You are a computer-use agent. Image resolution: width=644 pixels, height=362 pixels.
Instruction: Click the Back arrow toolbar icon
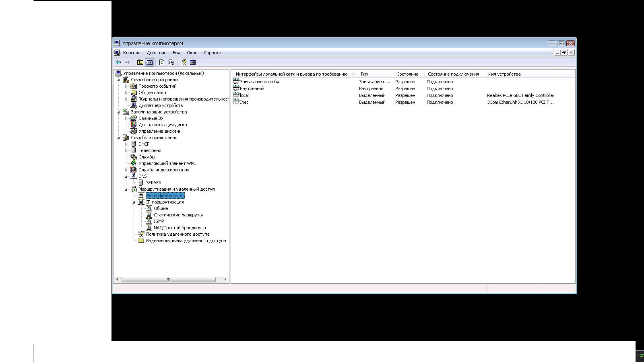coord(118,62)
